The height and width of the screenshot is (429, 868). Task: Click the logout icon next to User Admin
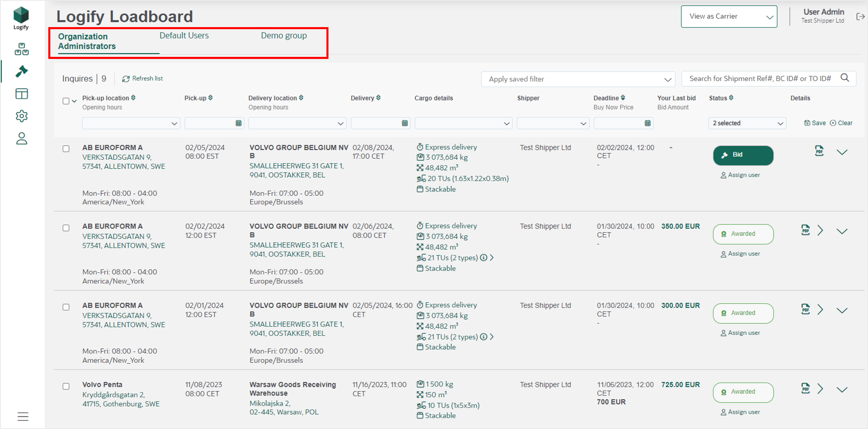point(860,16)
